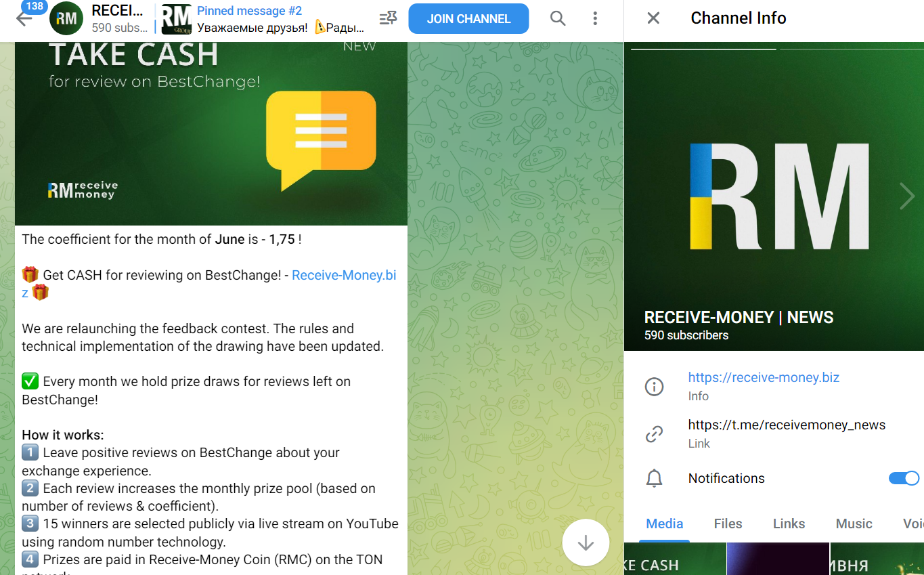Show next channel profile photo
Image resolution: width=924 pixels, height=575 pixels.
(907, 196)
